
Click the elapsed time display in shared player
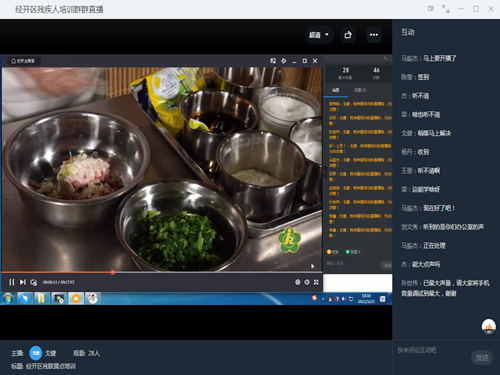pos(59,282)
